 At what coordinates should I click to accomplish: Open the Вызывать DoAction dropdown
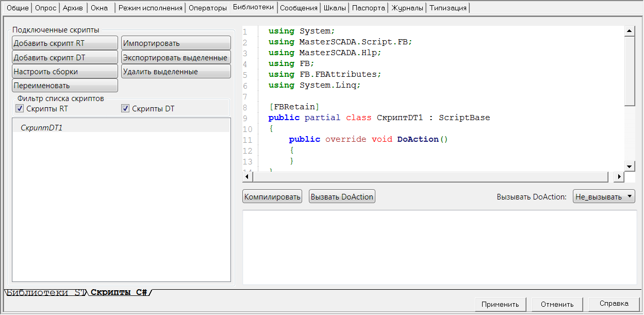click(604, 196)
